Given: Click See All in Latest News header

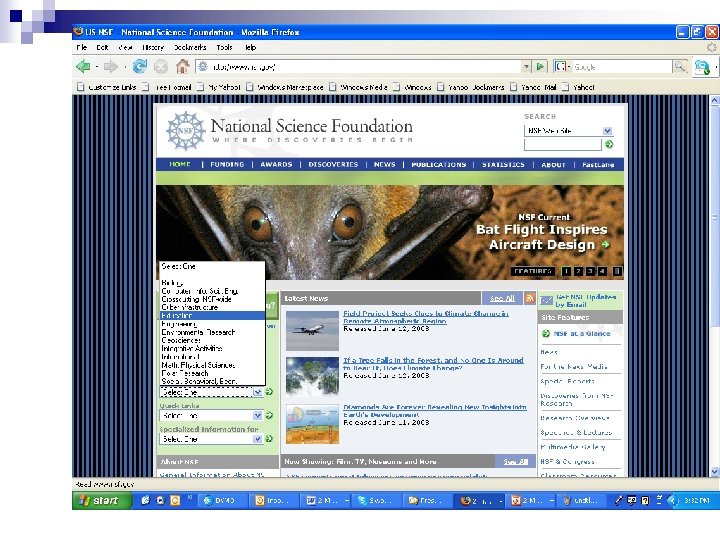Looking at the screenshot, I should (501, 298).
